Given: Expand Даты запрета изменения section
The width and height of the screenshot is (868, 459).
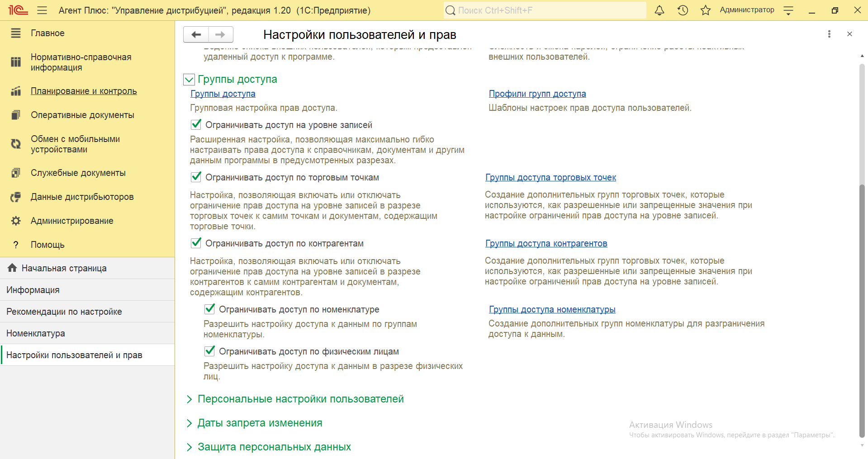Looking at the screenshot, I should tap(189, 423).
